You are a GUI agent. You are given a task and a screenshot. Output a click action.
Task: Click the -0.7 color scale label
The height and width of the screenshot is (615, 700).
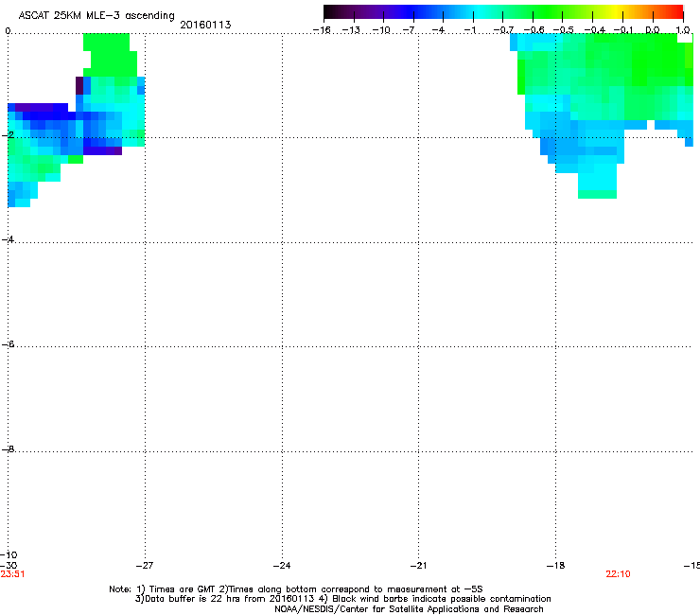pos(503,30)
